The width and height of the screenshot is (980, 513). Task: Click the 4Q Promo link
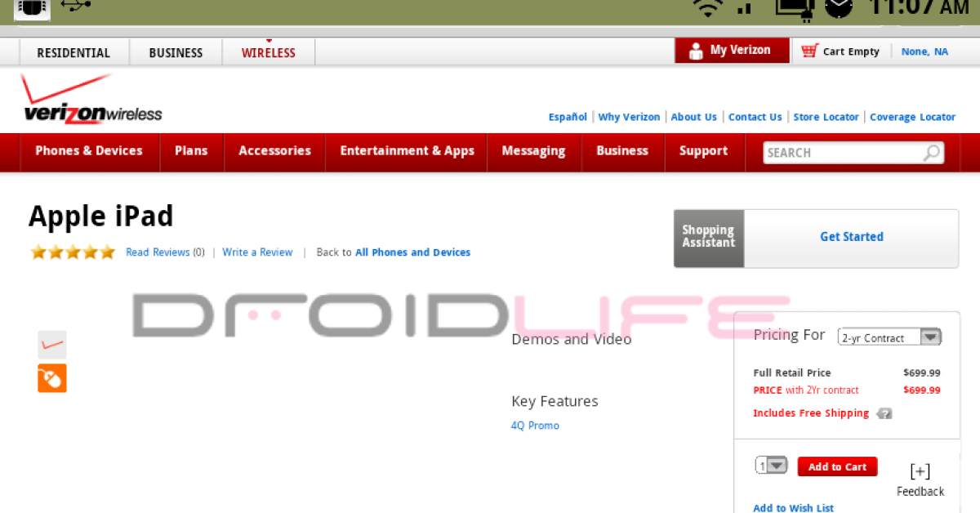click(x=535, y=426)
